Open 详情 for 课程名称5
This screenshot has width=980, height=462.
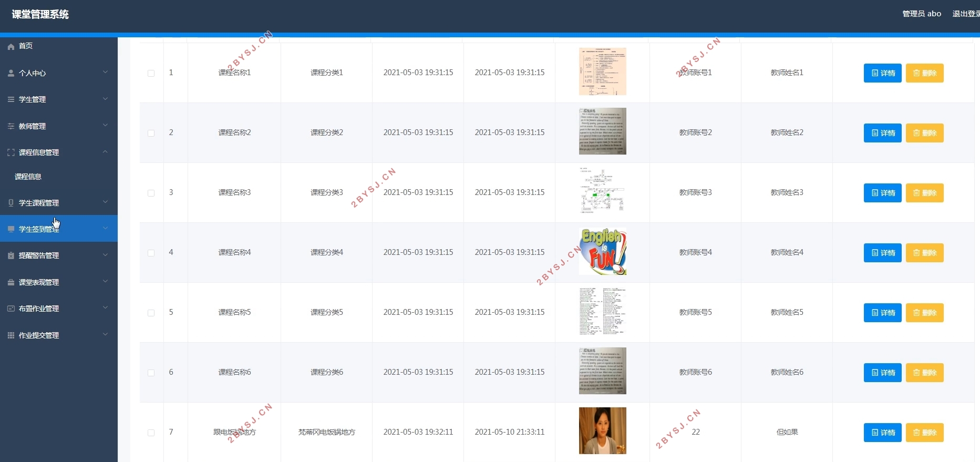click(883, 313)
